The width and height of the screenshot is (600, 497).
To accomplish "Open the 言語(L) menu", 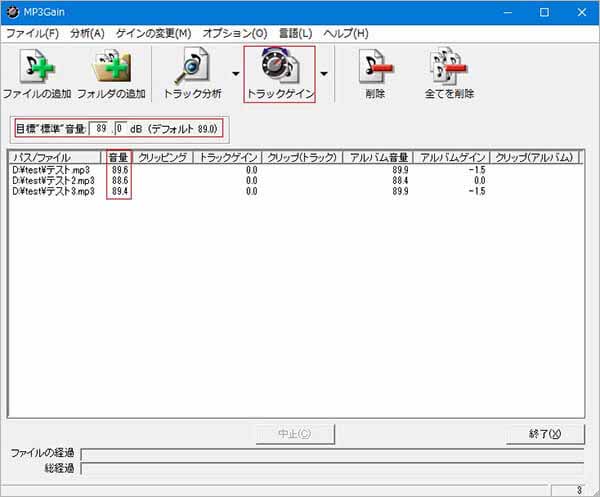I will [x=295, y=34].
